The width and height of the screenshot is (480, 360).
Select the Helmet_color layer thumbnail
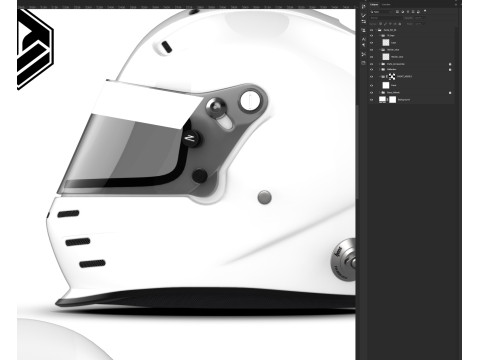click(x=386, y=57)
